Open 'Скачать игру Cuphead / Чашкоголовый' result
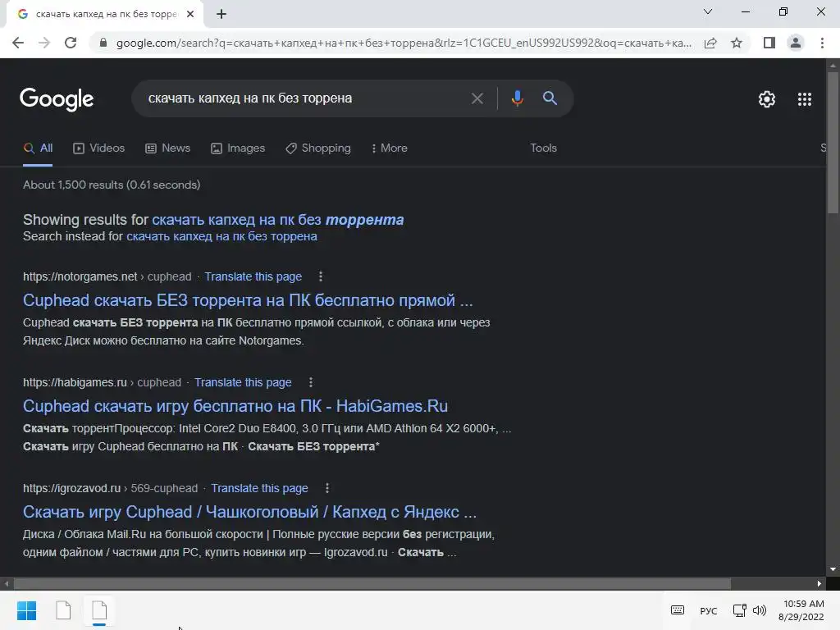The height and width of the screenshot is (630, 840). [x=250, y=512]
